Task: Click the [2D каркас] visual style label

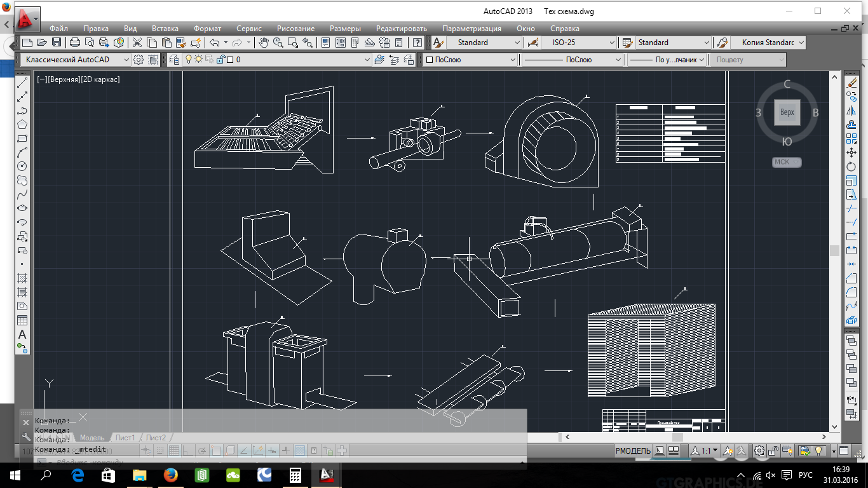Action: click(101, 79)
